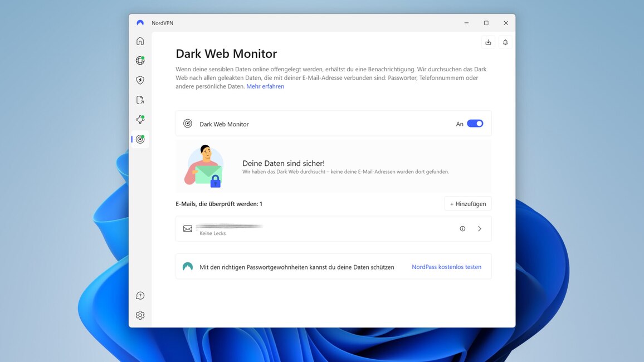
Task: Open 'Mehr erfahren' link
Action: tap(265, 86)
